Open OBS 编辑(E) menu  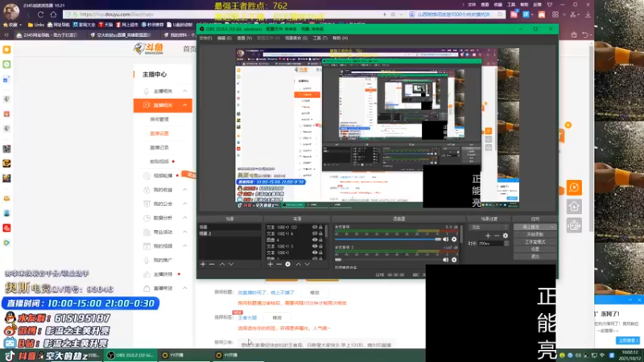[225, 38]
